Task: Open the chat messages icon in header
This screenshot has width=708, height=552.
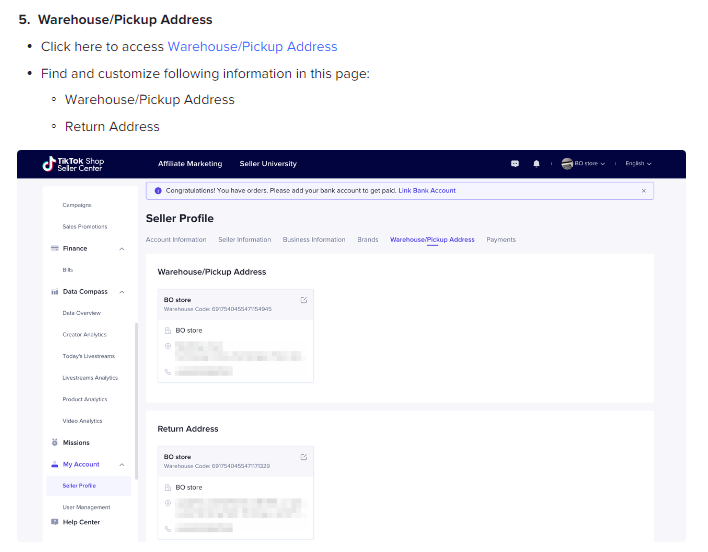Action: (515, 164)
